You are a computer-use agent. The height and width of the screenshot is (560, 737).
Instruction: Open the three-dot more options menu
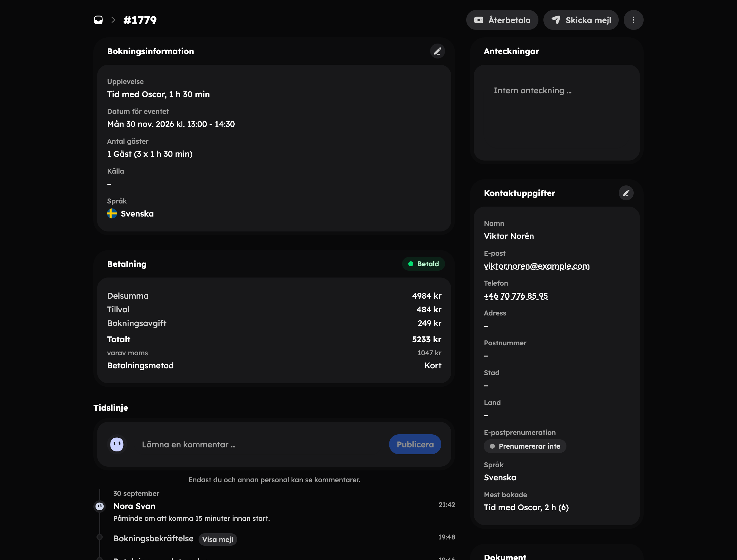point(634,20)
